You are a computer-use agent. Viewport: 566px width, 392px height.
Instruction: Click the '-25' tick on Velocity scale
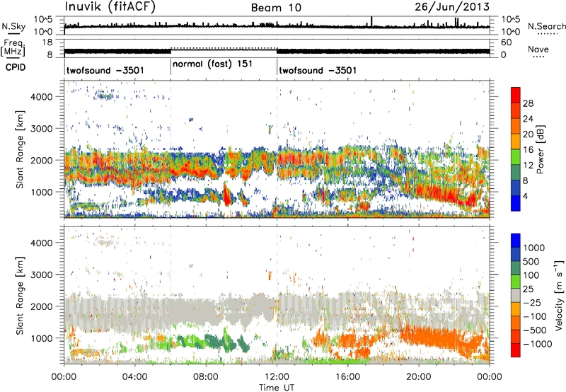(532, 302)
